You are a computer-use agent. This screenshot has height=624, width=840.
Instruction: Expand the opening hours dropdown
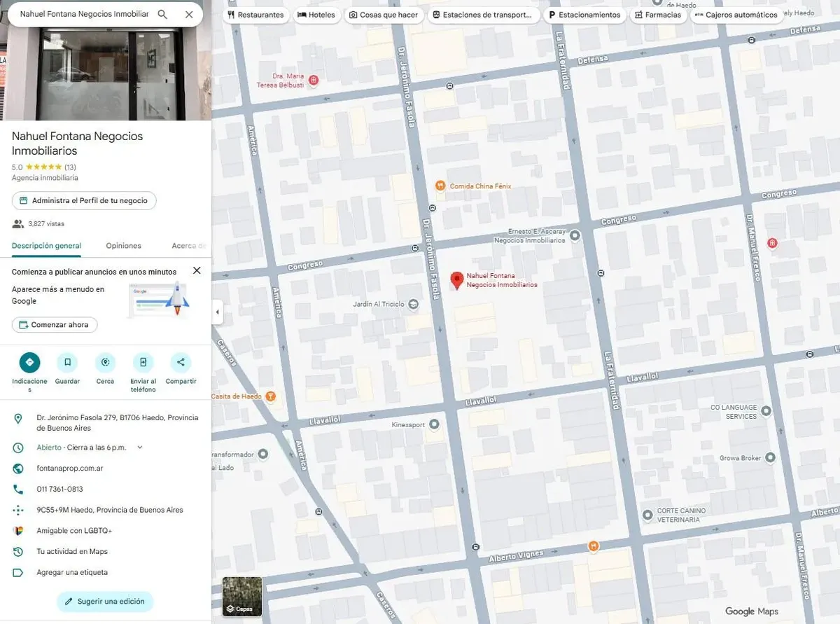tap(140, 448)
